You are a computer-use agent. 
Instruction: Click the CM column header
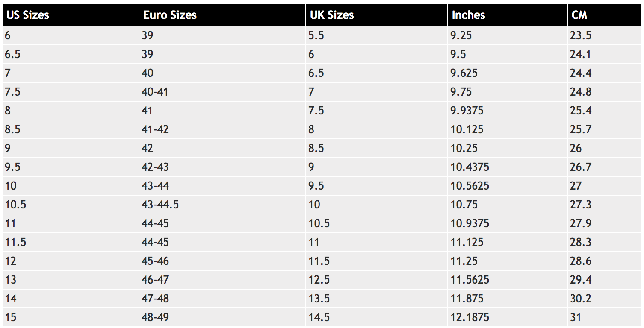click(579, 15)
